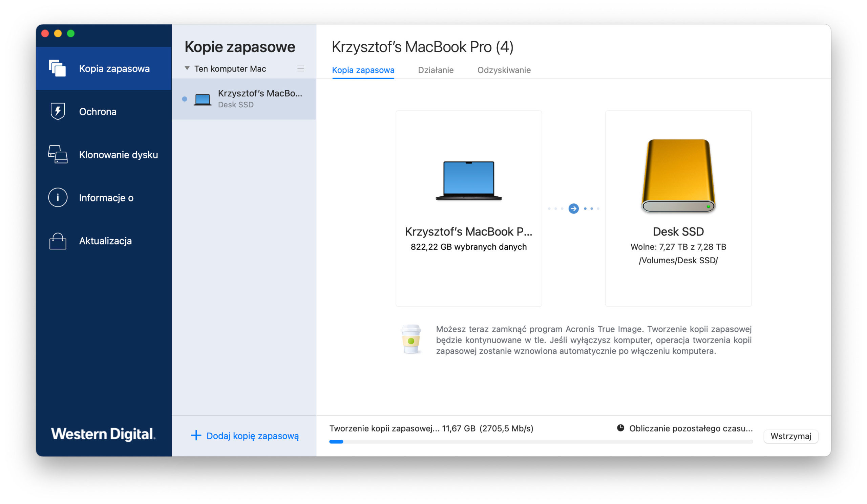The height and width of the screenshot is (504, 867).
Task: Select the Krzysztof's MacBo... backup entry
Action: [x=244, y=99]
